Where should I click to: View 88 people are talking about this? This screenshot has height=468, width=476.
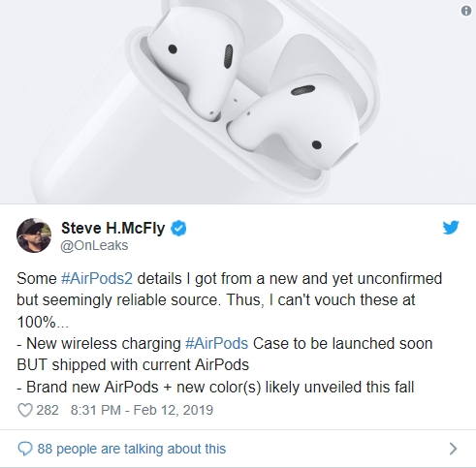click(132, 449)
